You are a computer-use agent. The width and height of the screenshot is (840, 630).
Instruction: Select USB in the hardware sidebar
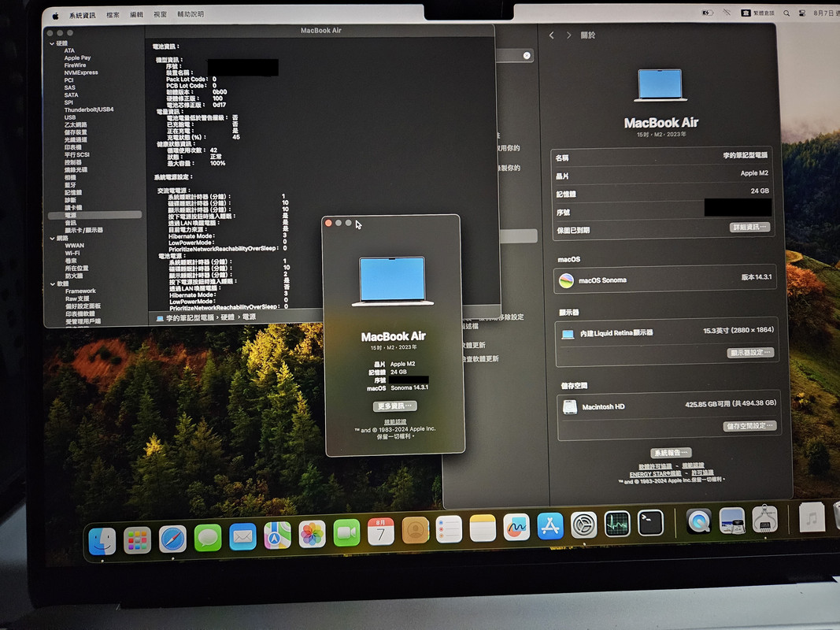click(x=70, y=117)
